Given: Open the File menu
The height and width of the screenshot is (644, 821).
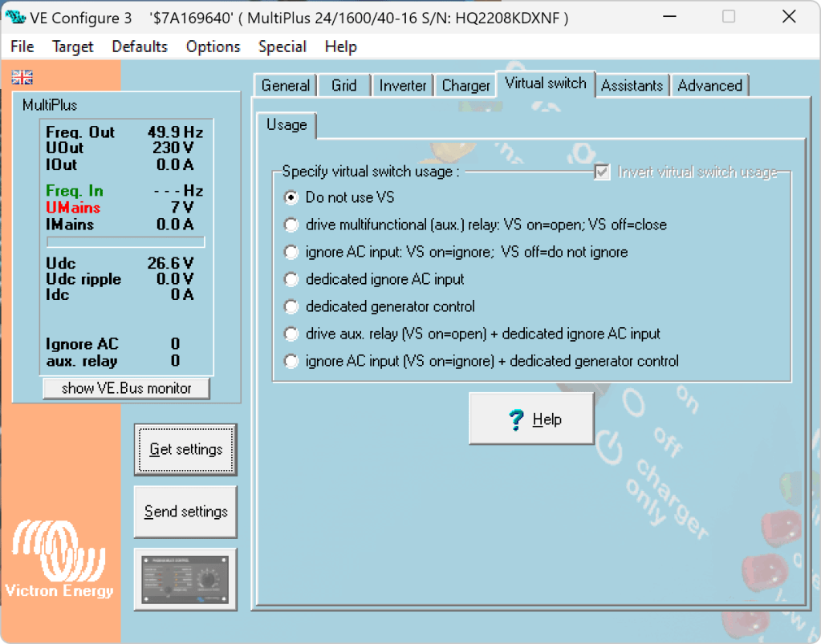Looking at the screenshot, I should pyautogui.click(x=22, y=47).
